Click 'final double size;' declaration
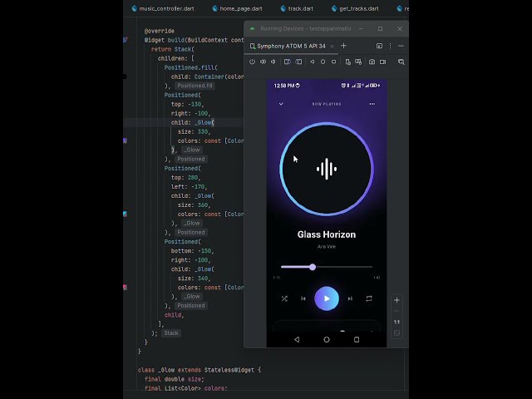This screenshot has width=532, height=399. (175, 379)
